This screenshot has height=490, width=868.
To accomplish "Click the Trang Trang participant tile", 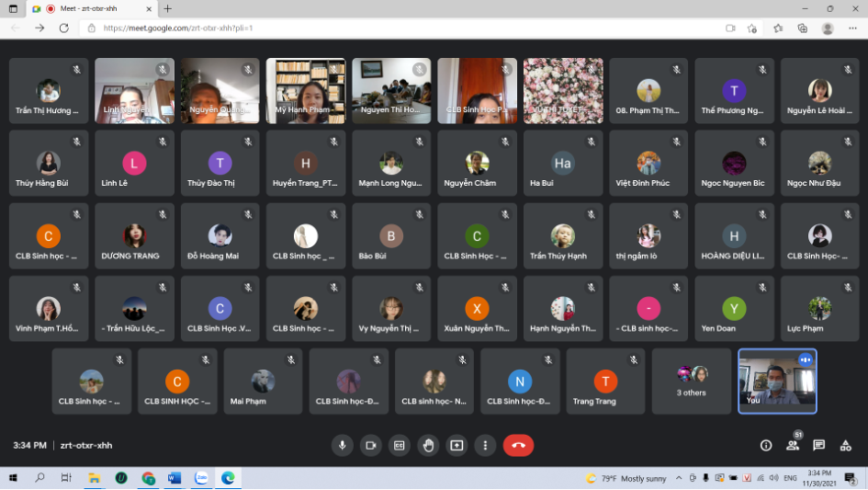I will (605, 381).
